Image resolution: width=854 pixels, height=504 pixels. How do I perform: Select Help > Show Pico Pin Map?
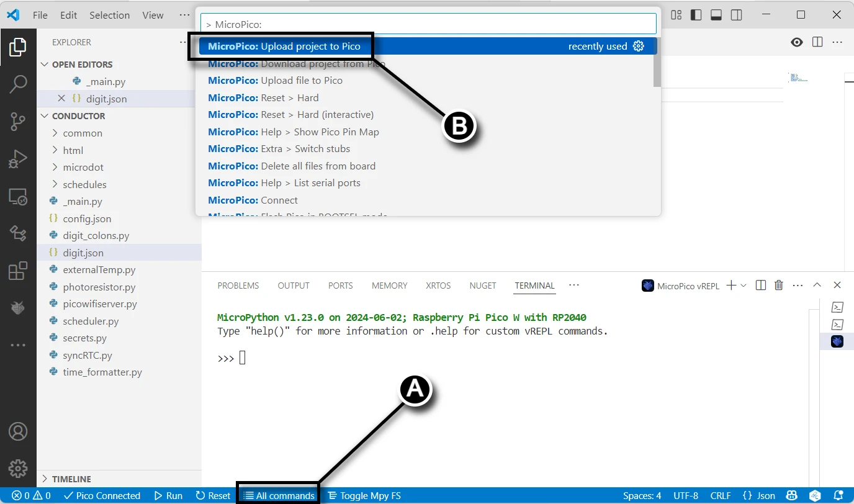(x=427, y=132)
